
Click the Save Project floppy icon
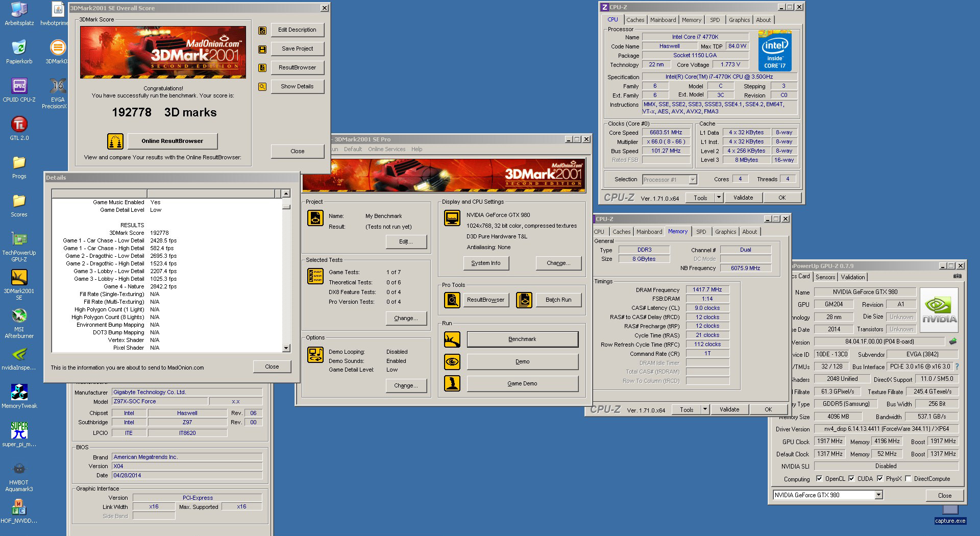coord(262,49)
